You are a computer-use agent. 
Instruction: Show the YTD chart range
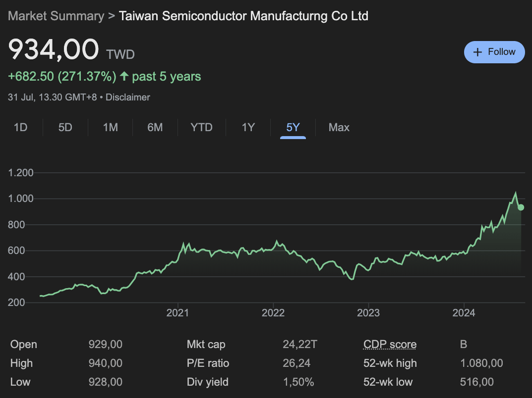(202, 127)
